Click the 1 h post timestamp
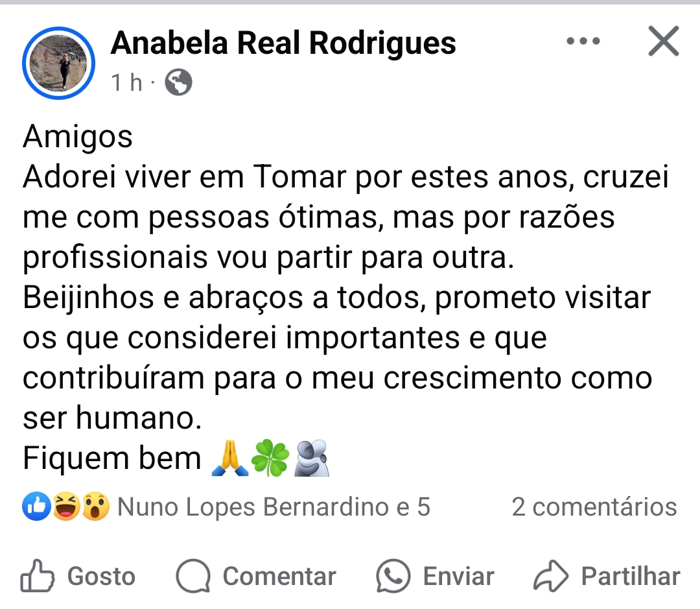This screenshot has height=609, width=700. pyautogui.click(x=127, y=82)
